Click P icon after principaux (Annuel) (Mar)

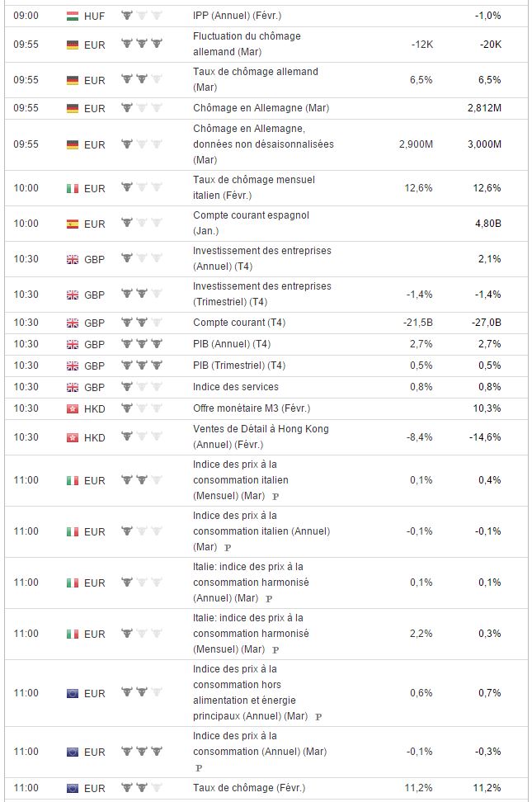tap(318, 717)
